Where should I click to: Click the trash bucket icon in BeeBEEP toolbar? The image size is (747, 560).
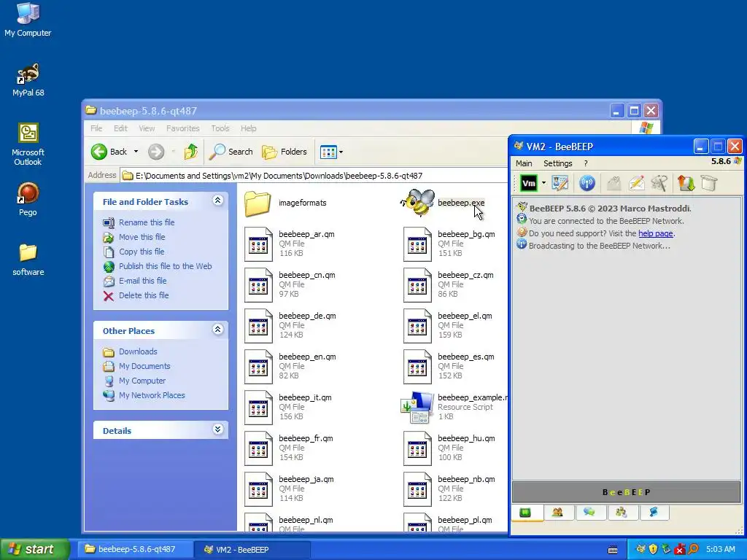coord(709,183)
